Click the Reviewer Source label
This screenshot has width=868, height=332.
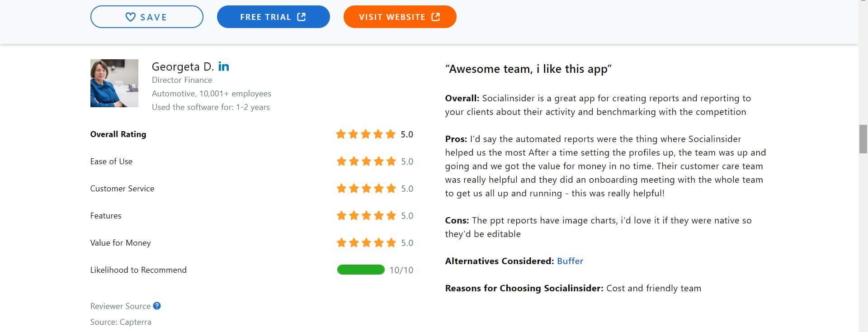click(x=120, y=306)
